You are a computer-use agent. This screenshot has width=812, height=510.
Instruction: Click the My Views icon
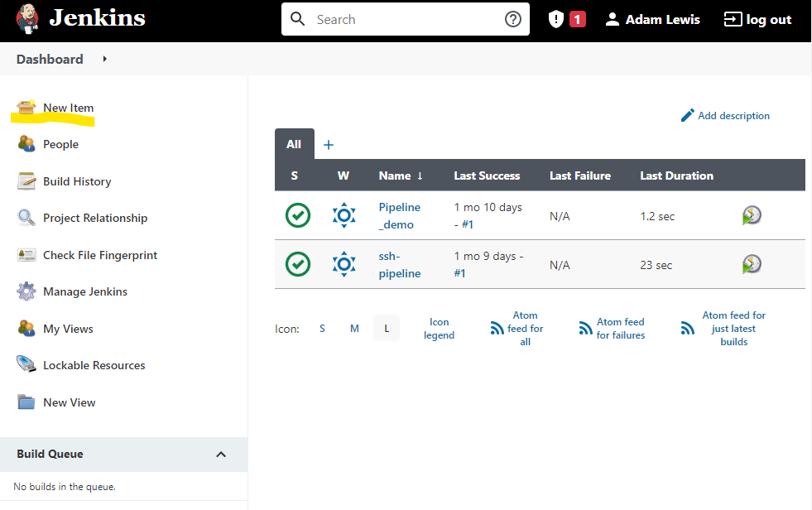[26, 328]
